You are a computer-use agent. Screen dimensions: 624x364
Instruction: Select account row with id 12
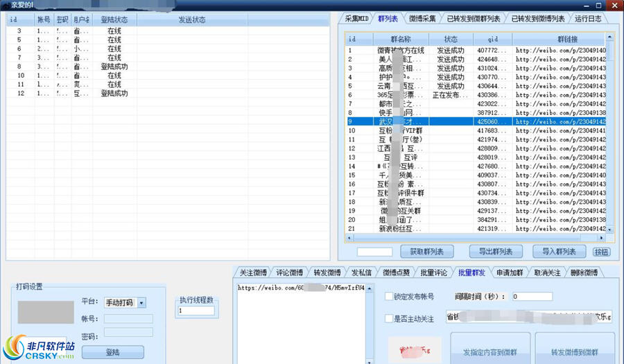coord(168,94)
